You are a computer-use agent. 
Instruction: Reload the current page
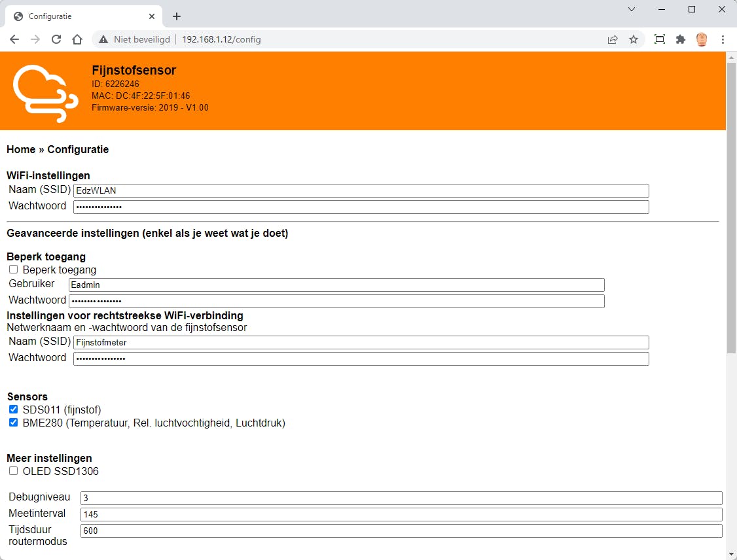coord(56,39)
